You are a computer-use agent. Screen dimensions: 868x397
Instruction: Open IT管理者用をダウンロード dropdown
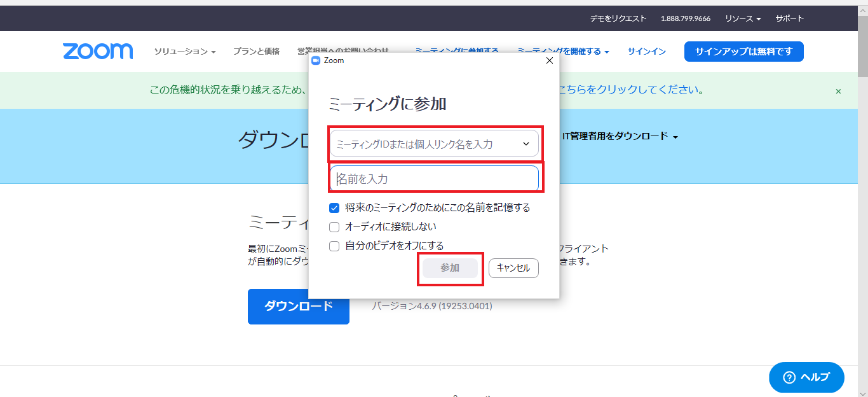point(620,136)
